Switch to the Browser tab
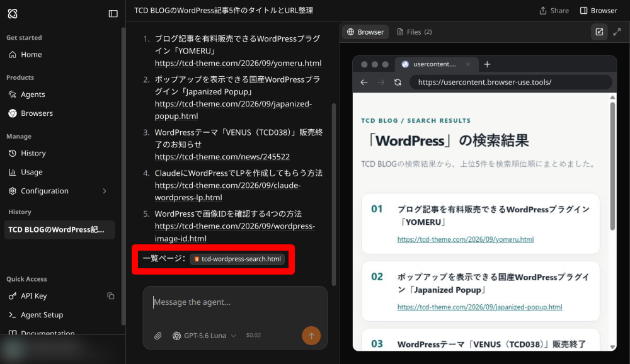Screen dimensions: 630x364 (365, 31)
